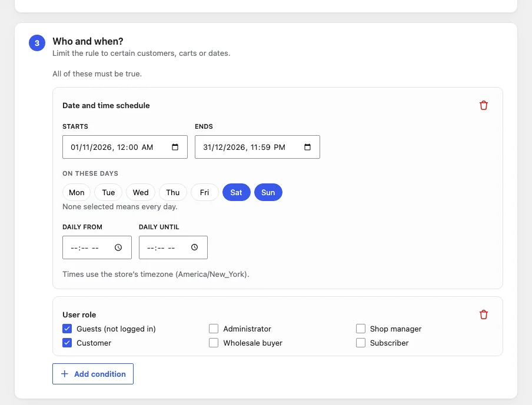
Task: Open clock picker in Daily From field
Action: click(118, 247)
